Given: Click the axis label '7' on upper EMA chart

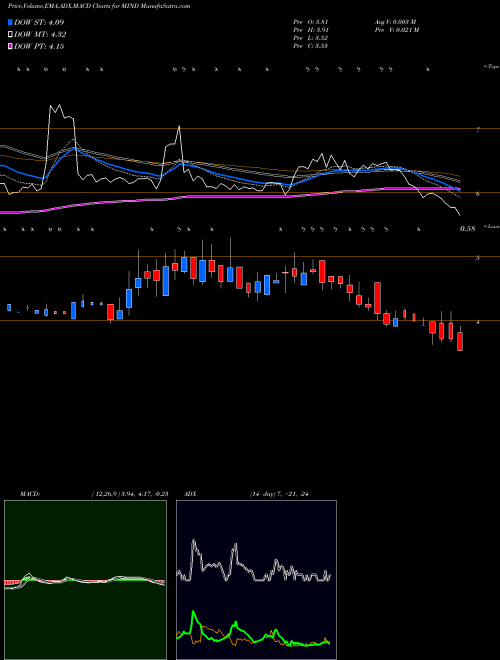Looking at the screenshot, I should click(x=478, y=130).
